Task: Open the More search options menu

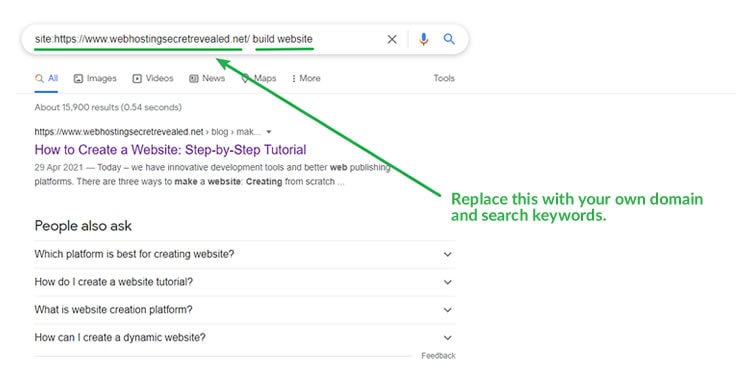Action: 306,78
